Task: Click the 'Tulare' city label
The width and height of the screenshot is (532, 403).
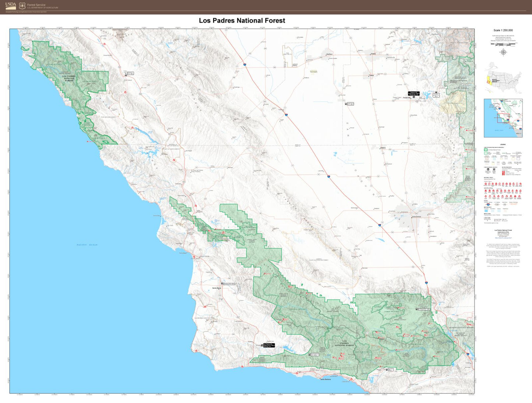Action: point(371,76)
